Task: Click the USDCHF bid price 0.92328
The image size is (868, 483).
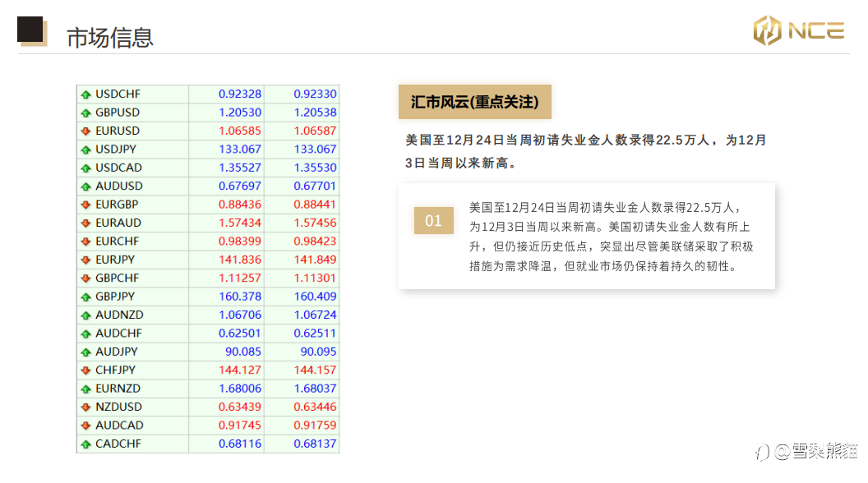Action: [240, 94]
